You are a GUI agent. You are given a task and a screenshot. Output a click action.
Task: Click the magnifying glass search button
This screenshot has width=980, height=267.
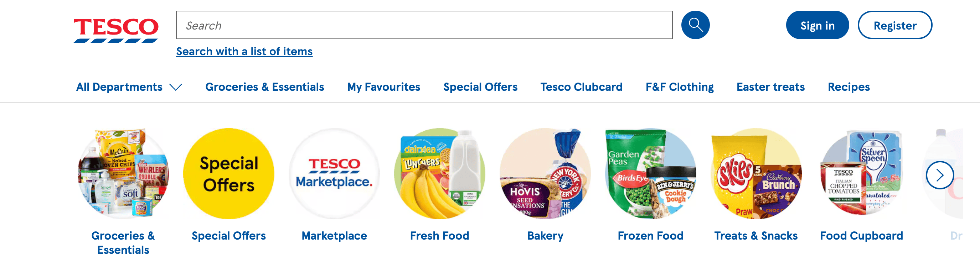(x=695, y=25)
